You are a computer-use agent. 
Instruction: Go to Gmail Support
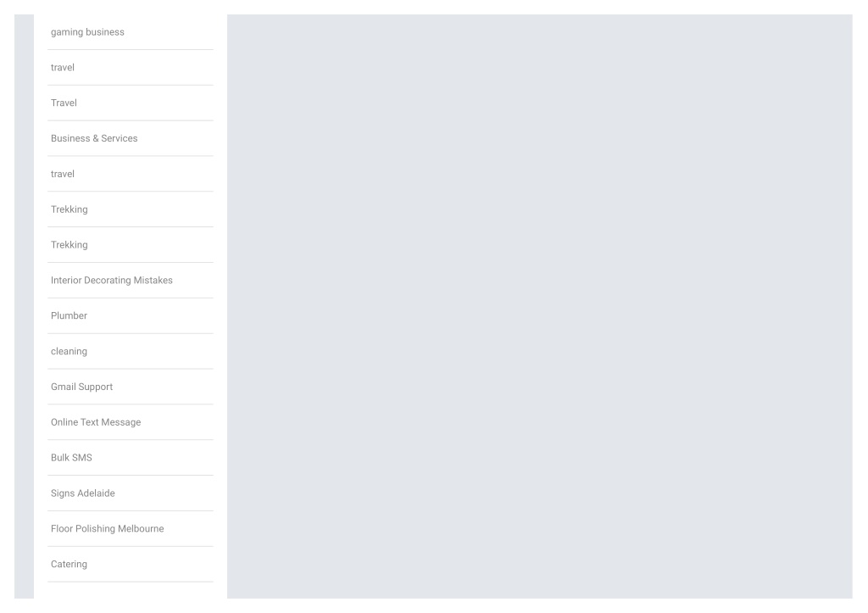point(82,387)
